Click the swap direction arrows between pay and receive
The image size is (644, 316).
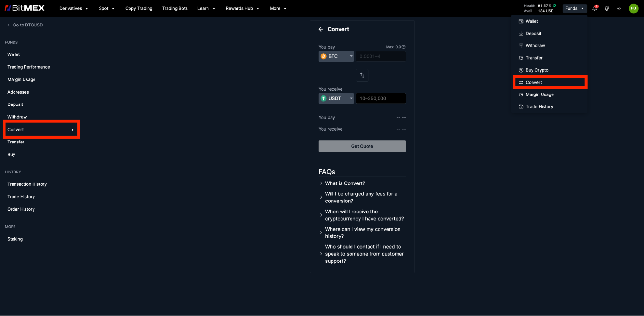[x=362, y=75]
